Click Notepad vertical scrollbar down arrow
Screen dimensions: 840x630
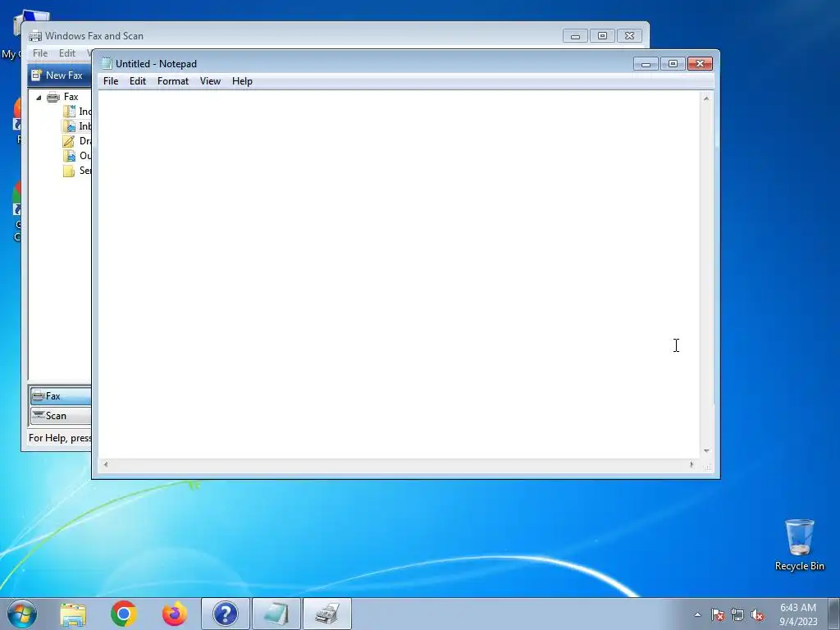coord(706,451)
